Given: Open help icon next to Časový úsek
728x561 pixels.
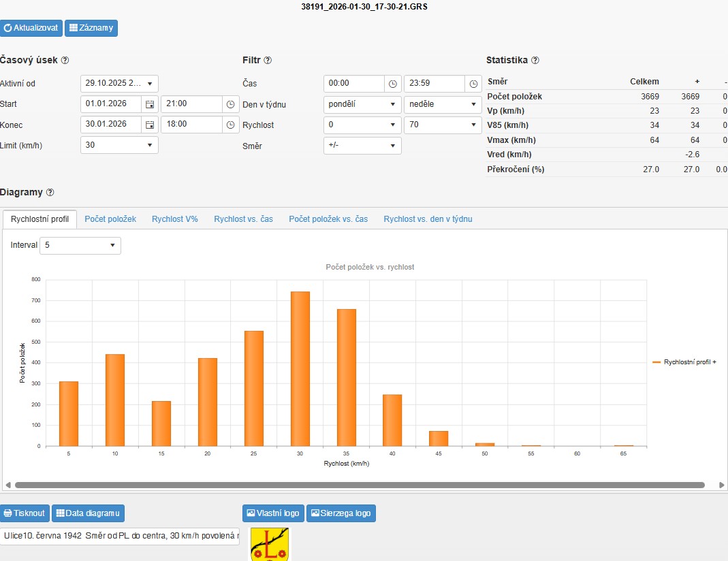Looking at the screenshot, I should click(x=65, y=60).
